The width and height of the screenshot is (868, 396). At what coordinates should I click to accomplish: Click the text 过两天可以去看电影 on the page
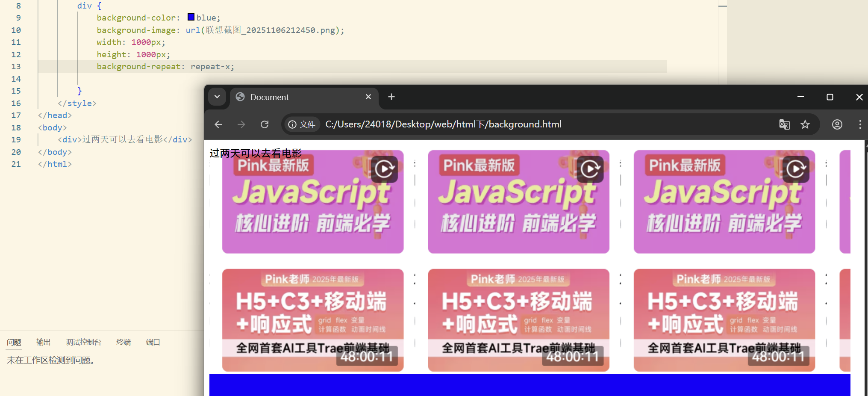[x=256, y=153]
